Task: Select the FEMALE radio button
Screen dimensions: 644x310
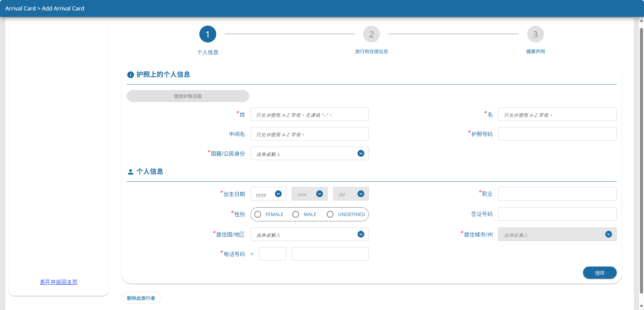Action: click(258, 214)
